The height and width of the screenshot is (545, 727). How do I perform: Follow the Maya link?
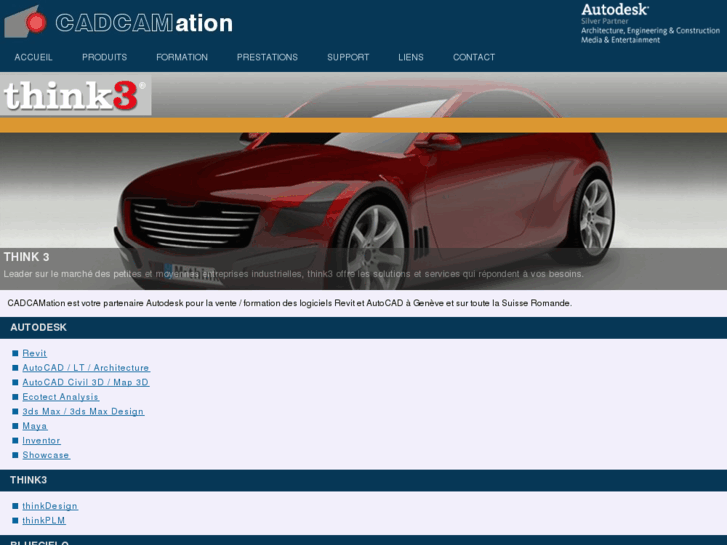click(35, 426)
